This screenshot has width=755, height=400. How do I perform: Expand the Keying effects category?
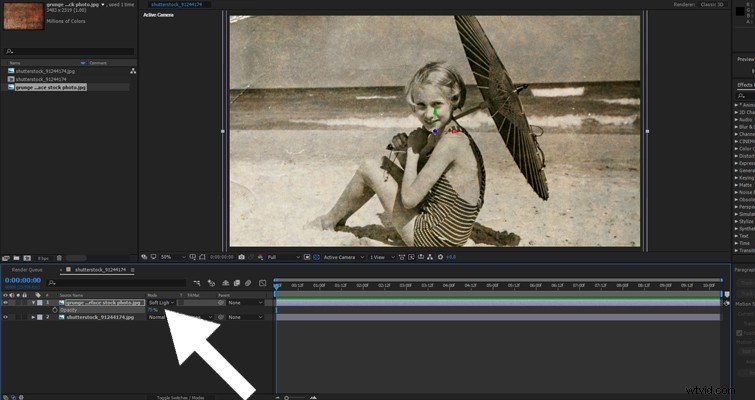[736, 178]
